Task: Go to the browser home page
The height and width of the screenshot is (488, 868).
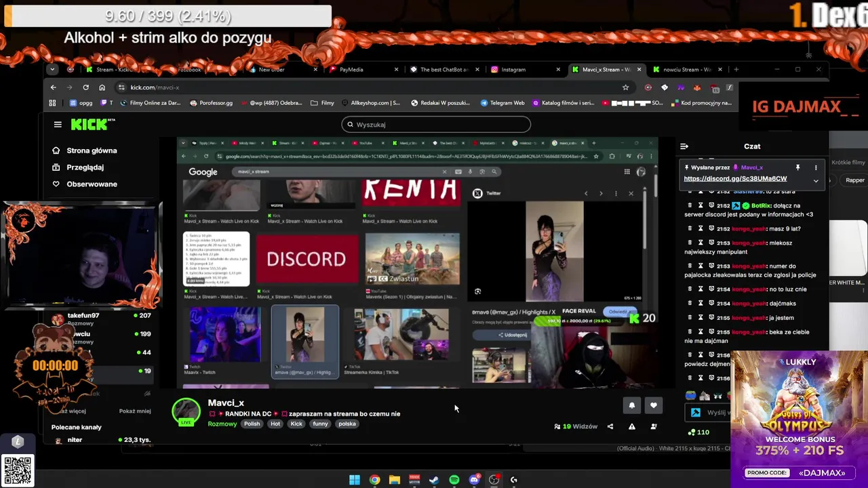Action: coord(102,87)
